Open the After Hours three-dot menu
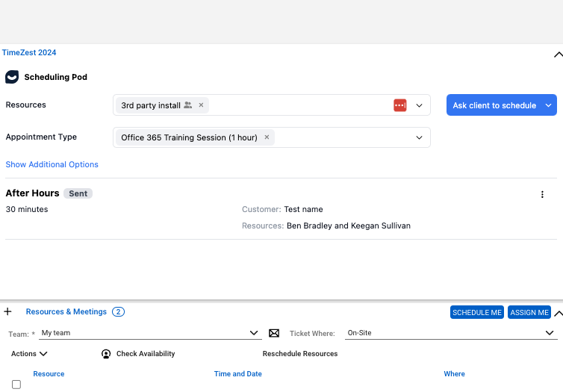 (x=542, y=194)
